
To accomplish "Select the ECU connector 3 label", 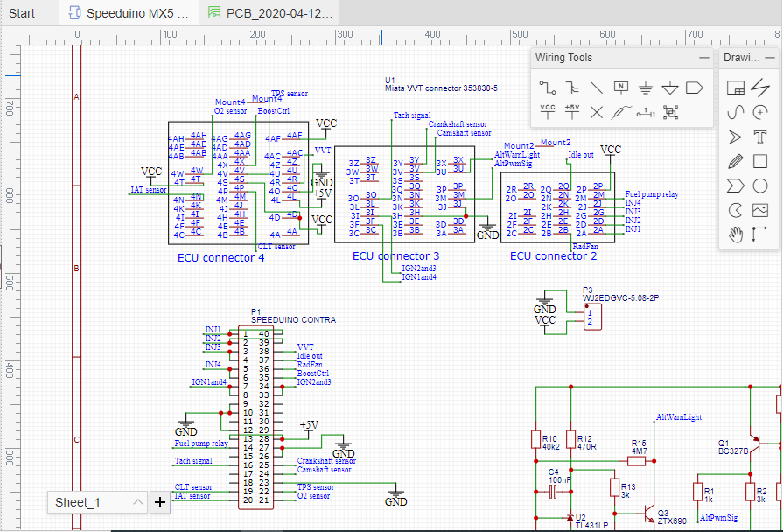I will coord(396,256).
